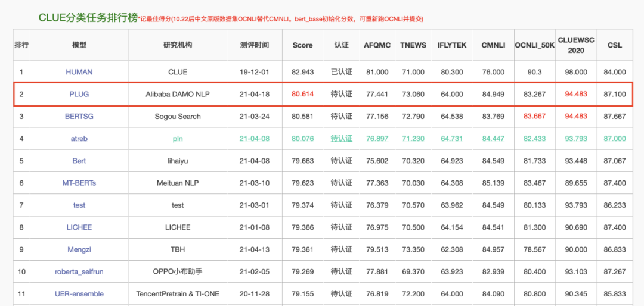This screenshot has width=644, height=306.
Task: Click the 20-11-28 date for UER-ensemble
Action: coord(254,293)
